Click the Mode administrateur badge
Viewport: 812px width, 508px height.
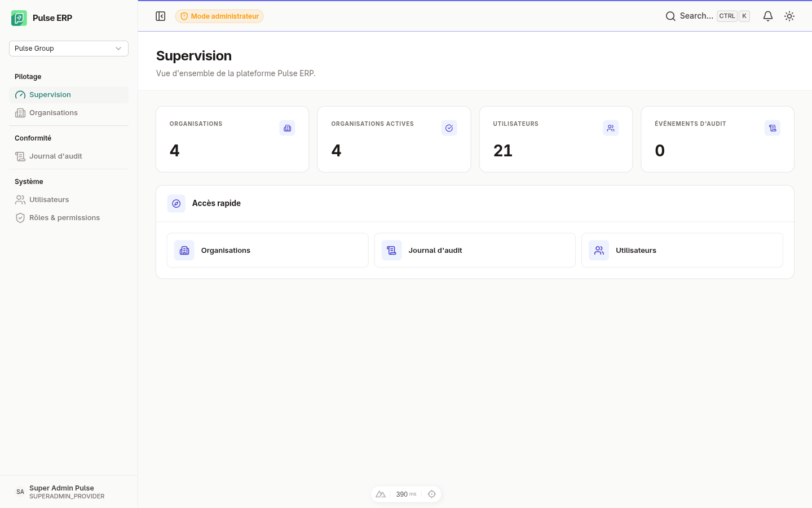pyautogui.click(x=219, y=16)
